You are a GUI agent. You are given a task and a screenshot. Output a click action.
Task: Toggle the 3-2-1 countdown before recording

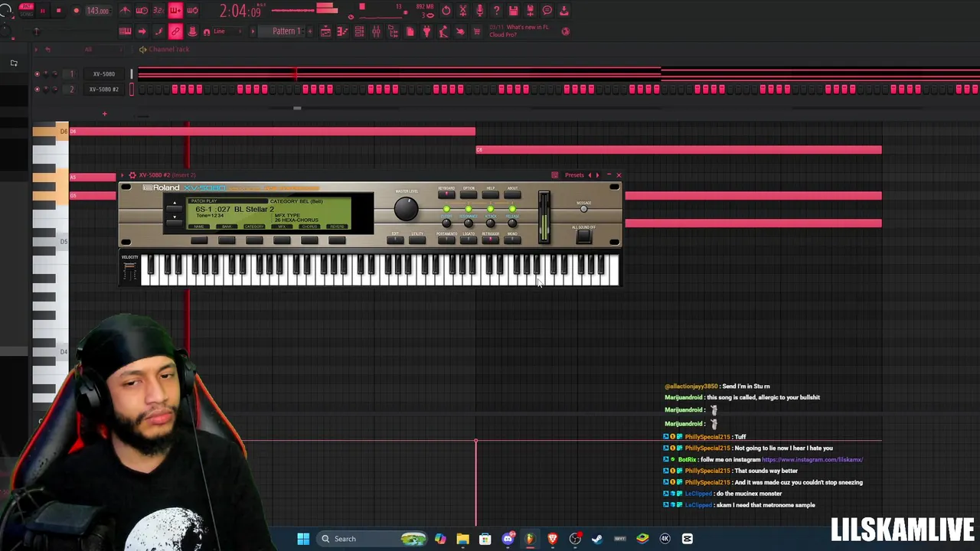158,10
